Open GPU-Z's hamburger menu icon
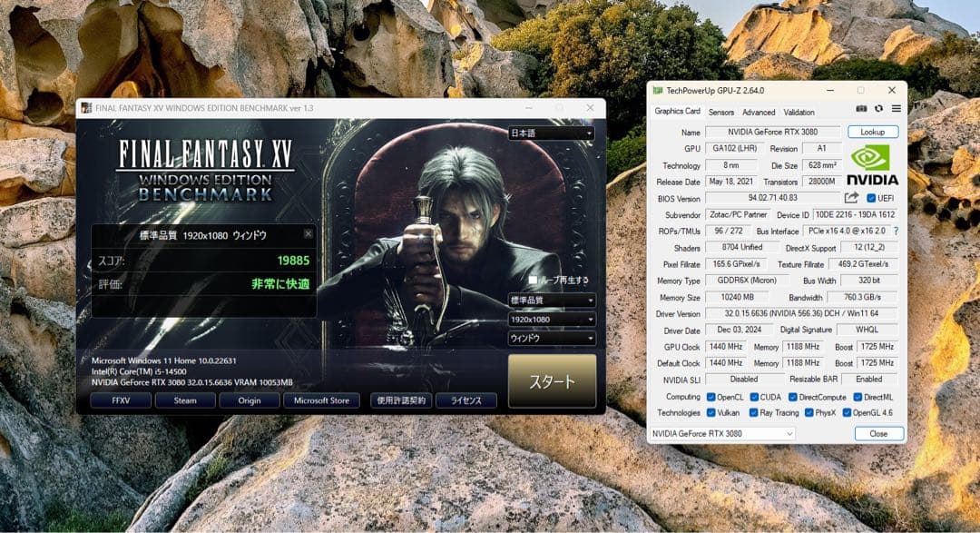 coord(897,109)
